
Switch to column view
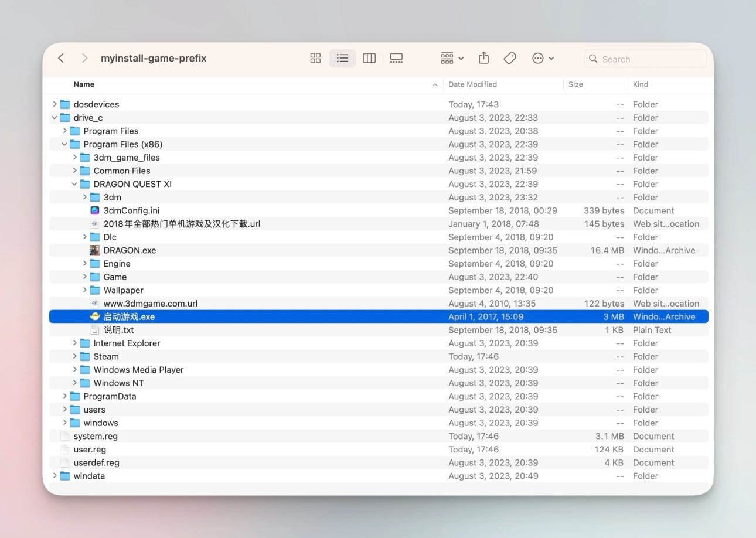369,58
